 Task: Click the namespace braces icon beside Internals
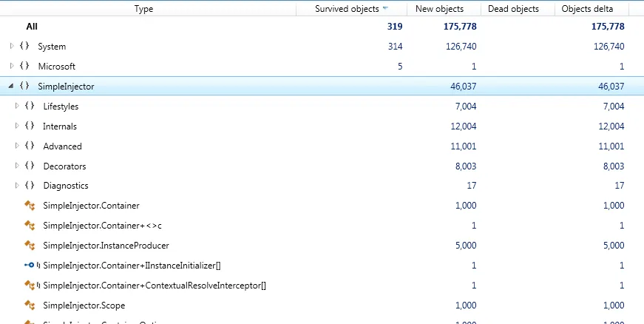point(29,126)
